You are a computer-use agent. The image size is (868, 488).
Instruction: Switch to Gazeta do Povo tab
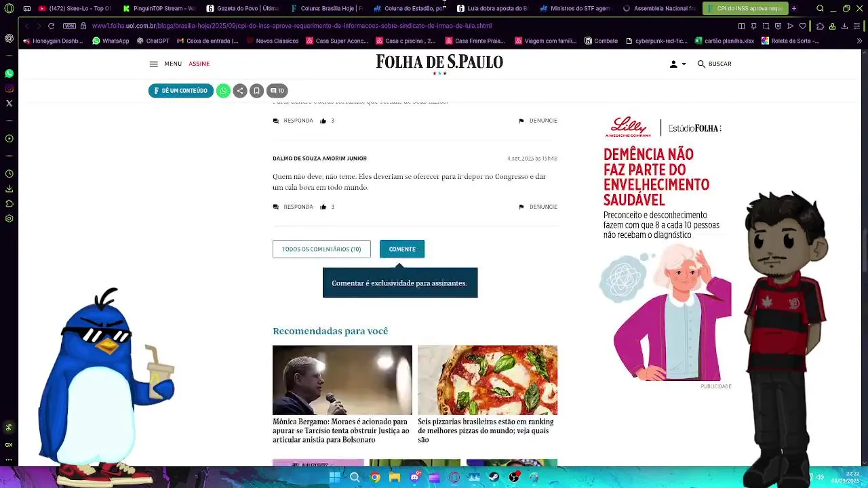point(243,9)
